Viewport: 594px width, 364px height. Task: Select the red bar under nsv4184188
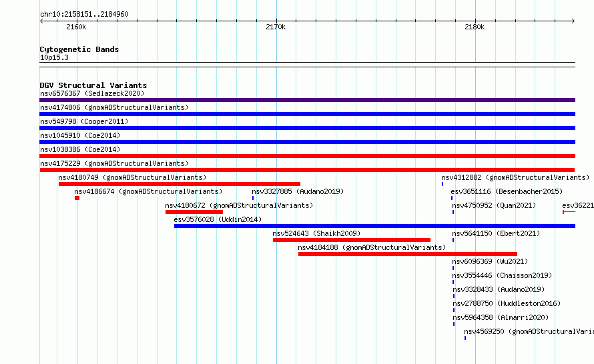tap(408, 254)
